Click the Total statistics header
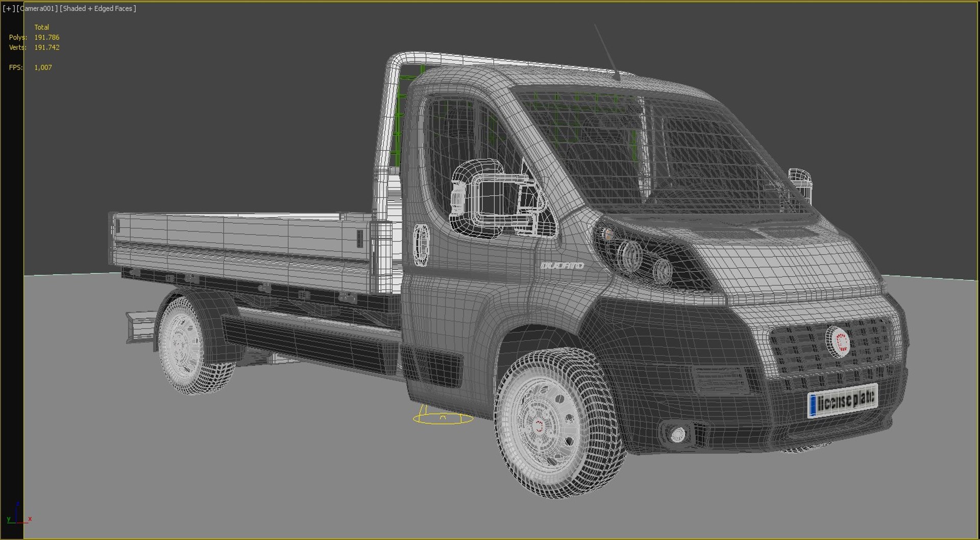The height and width of the screenshot is (540, 980). coord(42,27)
